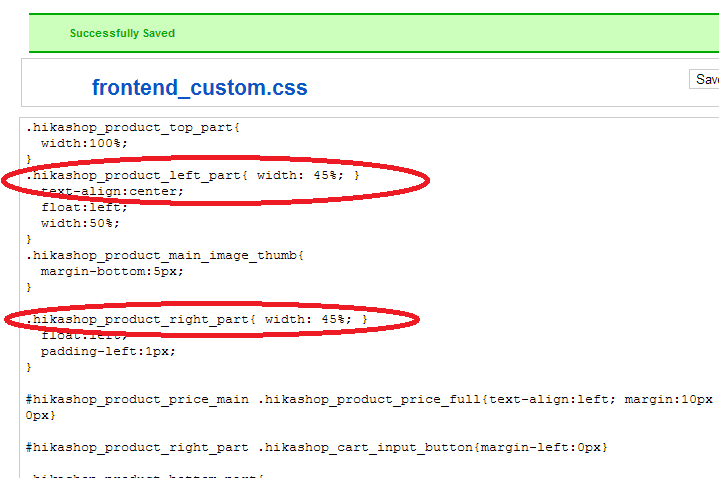Image resolution: width=723 pixels, height=478 pixels.
Task: Click the .hikashop_product_main_image_thumb selector line
Action: pyautogui.click(x=165, y=255)
